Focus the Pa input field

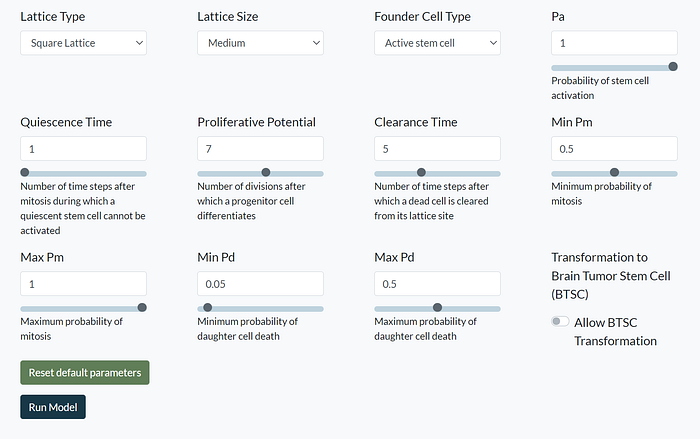click(614, 43)
